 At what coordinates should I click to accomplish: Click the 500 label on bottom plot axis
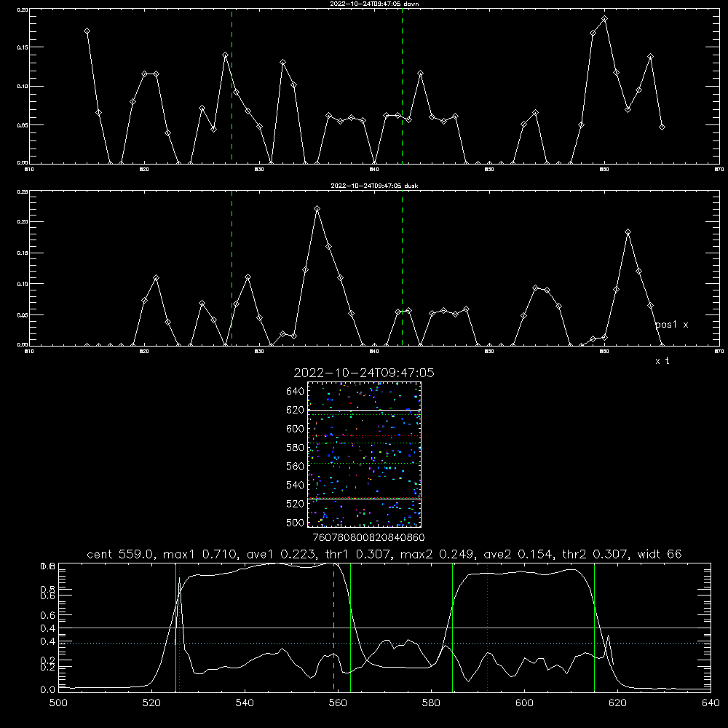(58, 703)
